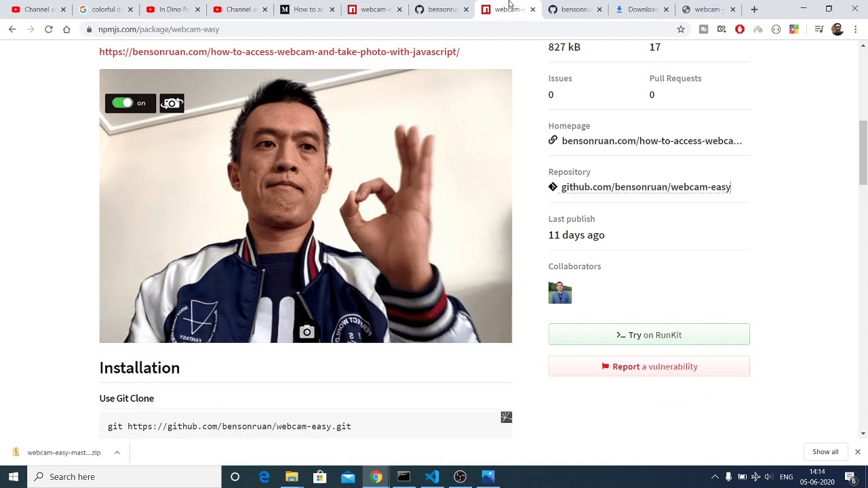
Task: Expand options for the webcam-easy zip download
Action: (x=117, y=452)
